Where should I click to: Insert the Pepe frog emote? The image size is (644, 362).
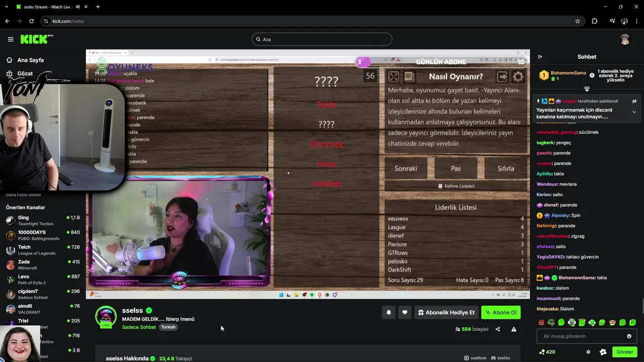(x=551, y=322)
